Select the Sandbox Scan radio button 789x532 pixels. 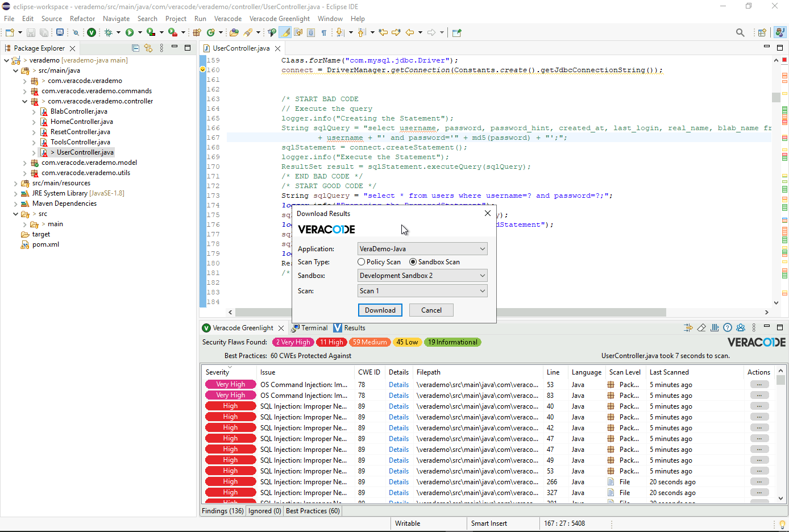tap(413, 262)
